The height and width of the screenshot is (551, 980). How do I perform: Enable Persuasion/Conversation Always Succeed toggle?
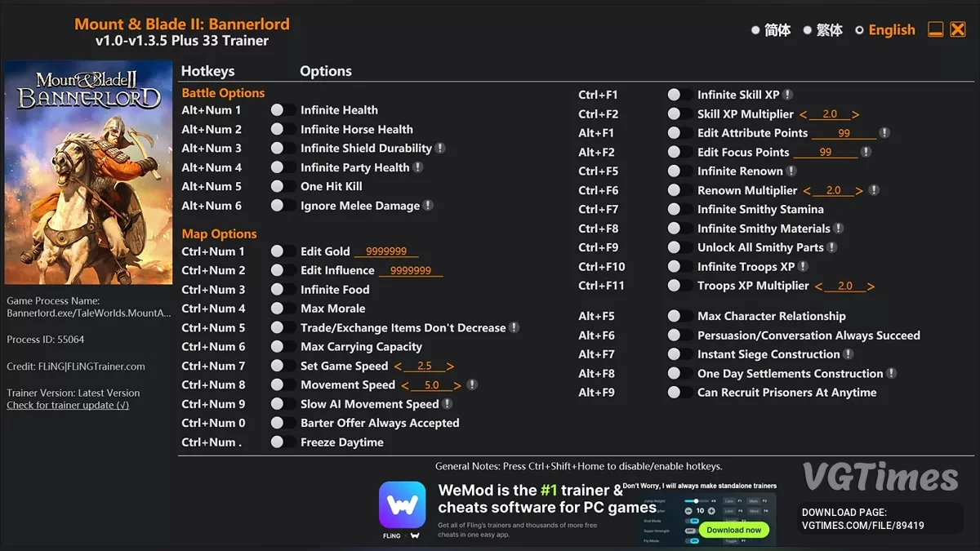pyautogui.click(x=680, y=335)
